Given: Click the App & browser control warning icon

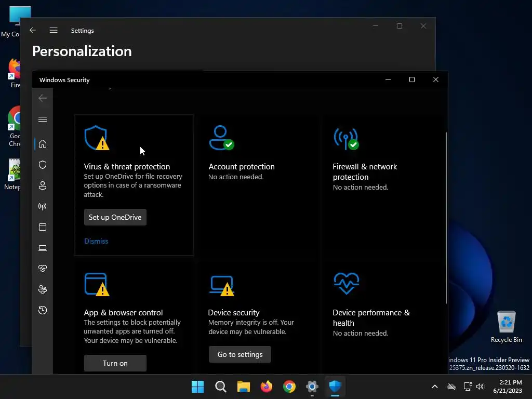Looking at the screenshot, I should [x=97, y=284].
